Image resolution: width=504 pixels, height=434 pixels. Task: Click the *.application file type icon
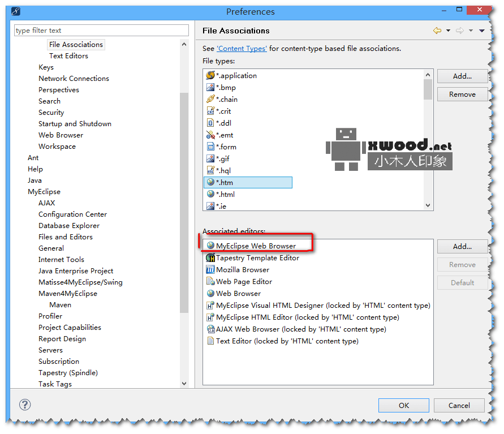click(210, 76)
